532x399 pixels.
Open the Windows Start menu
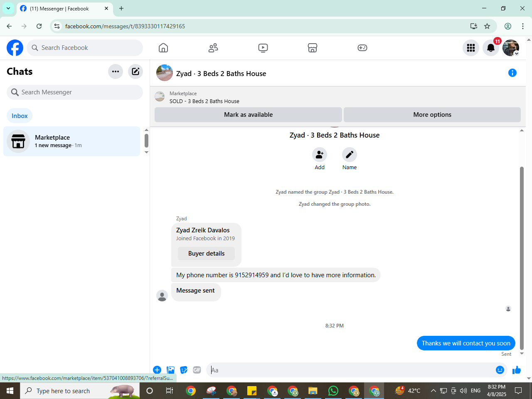click(10, 391)
